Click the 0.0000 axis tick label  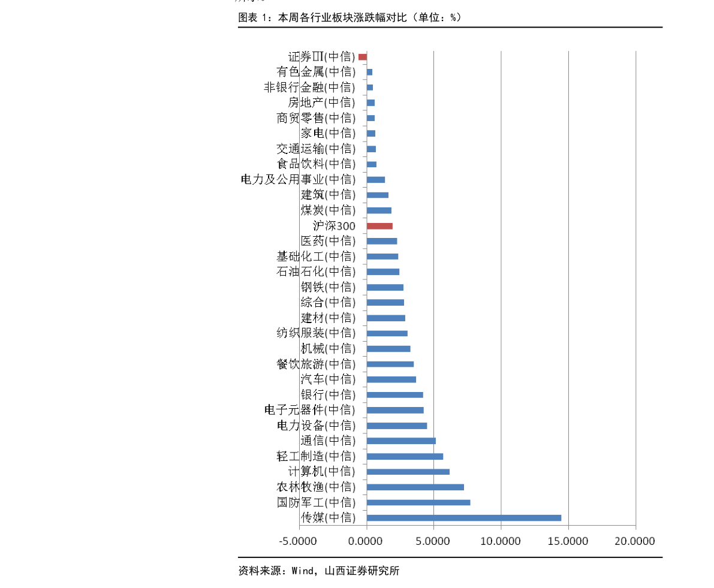(364, 539)
